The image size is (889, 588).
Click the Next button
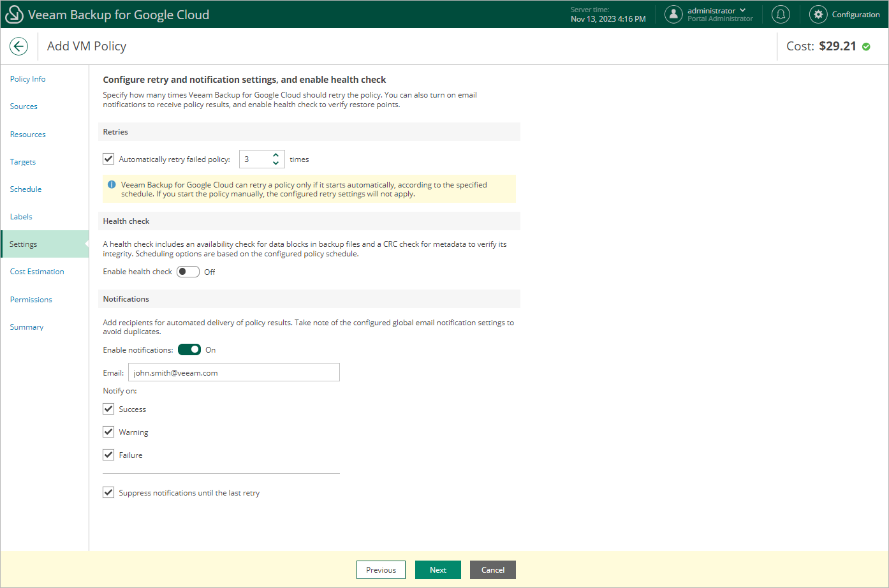[x=438, y=570]
